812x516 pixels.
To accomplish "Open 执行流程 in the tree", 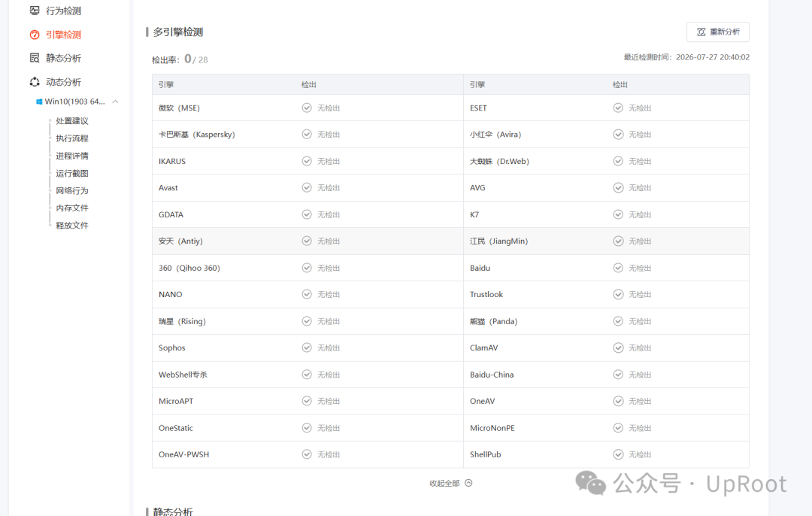I will [72, 138].
